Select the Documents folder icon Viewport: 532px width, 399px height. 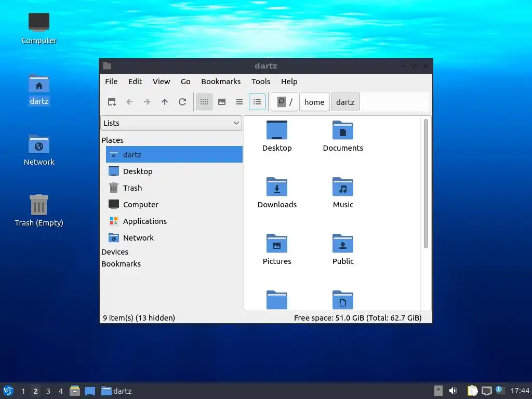343,130
